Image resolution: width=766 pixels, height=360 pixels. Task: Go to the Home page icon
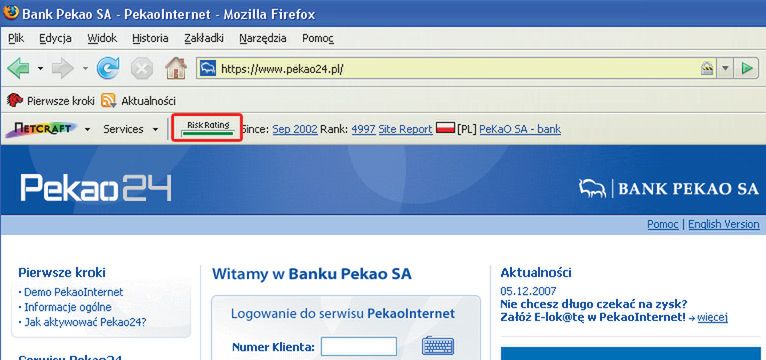(x=176, y=68)
